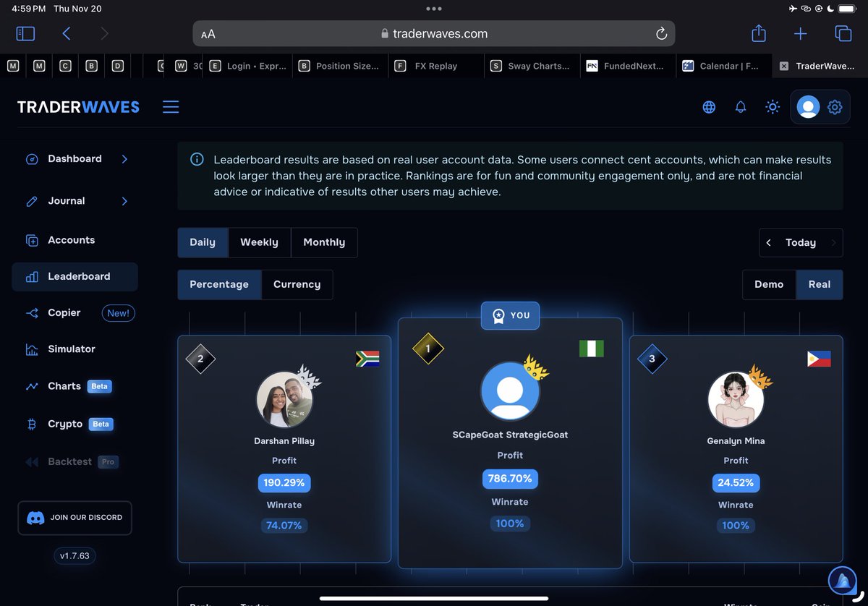
Task: Tap the traderwaves.com address bar
Action: pos(434,34)
